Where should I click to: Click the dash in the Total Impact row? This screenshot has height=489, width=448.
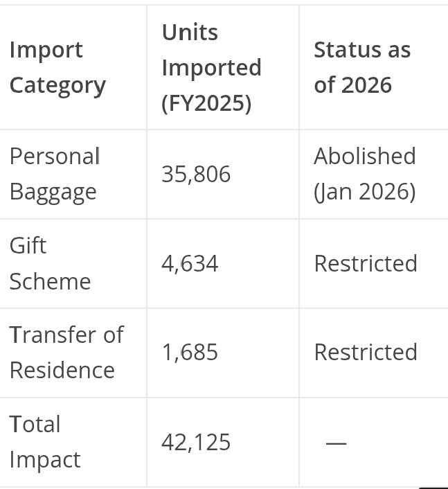336,443
